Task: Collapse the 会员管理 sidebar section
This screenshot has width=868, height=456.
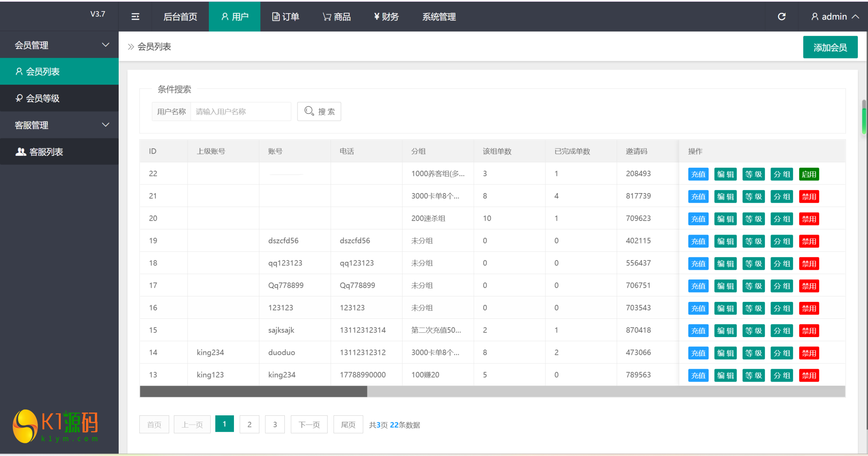Action: click(x=106, y=45)
